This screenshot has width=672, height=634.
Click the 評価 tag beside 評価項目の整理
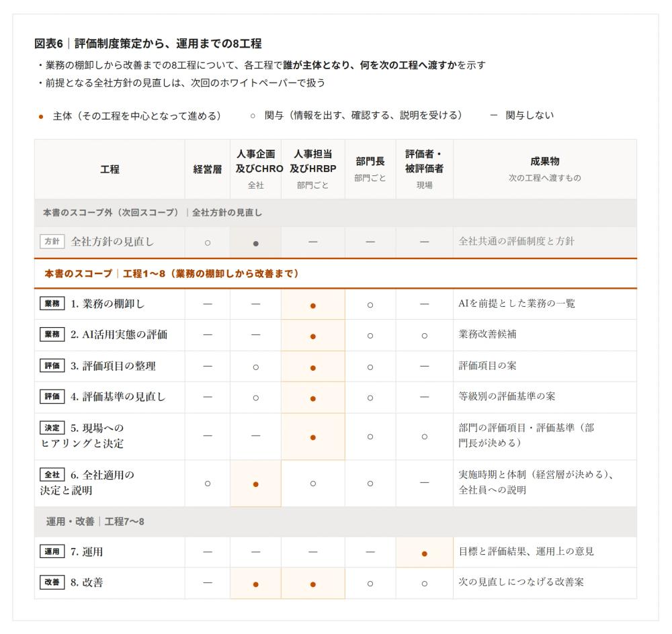(x=52, y=365)
